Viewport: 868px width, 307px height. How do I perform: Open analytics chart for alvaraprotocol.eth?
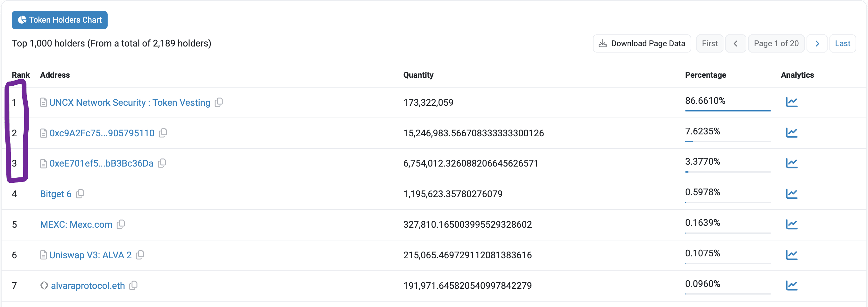click(791, 285)
